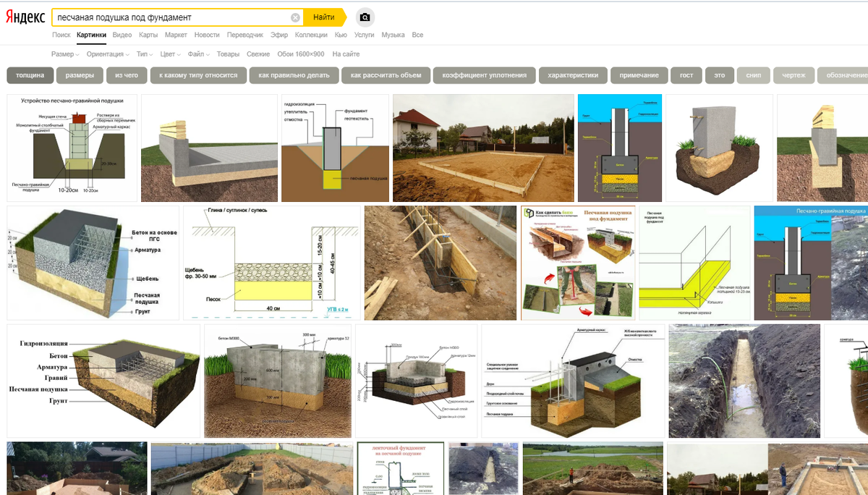Open the Песчано-гравийная подушка titled image
The image size is (868, 495).
[x=811, y=263]
